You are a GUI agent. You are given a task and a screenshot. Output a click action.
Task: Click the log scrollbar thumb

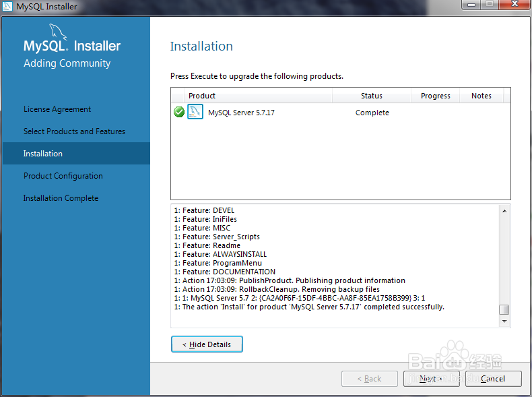tap(504, 310)
